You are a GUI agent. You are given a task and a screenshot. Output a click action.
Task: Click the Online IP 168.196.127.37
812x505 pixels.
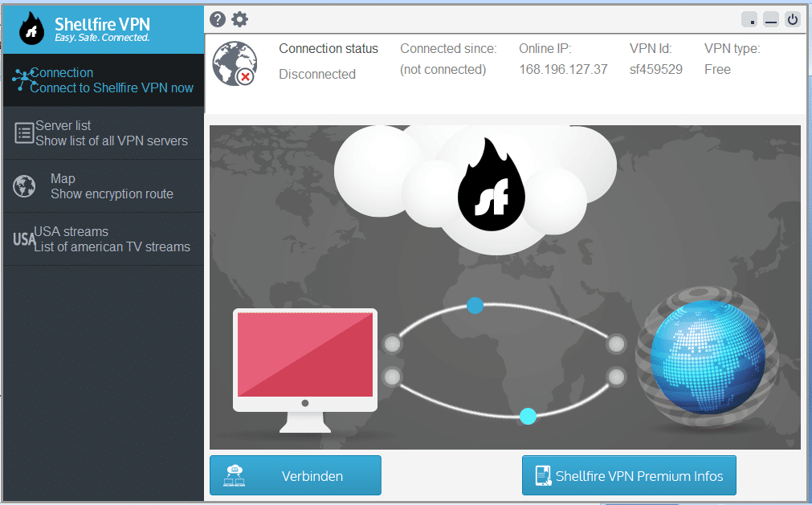pos(563,69)
